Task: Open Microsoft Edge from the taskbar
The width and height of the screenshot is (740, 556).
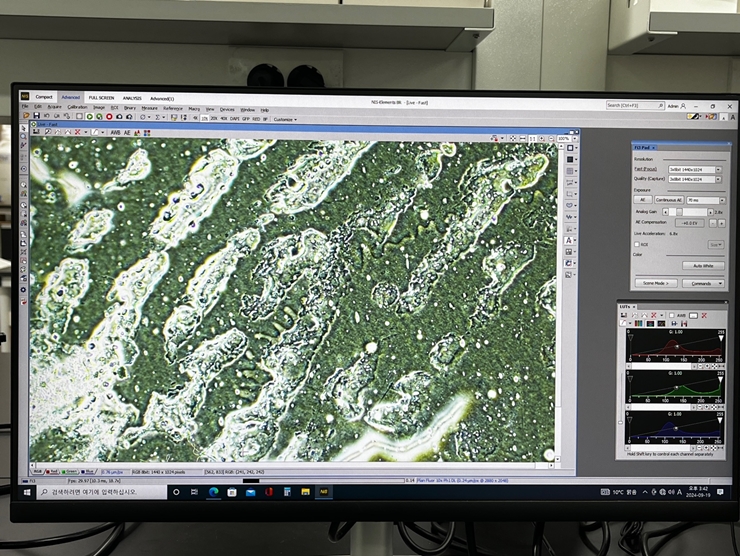Action: [x=213, y=492]
